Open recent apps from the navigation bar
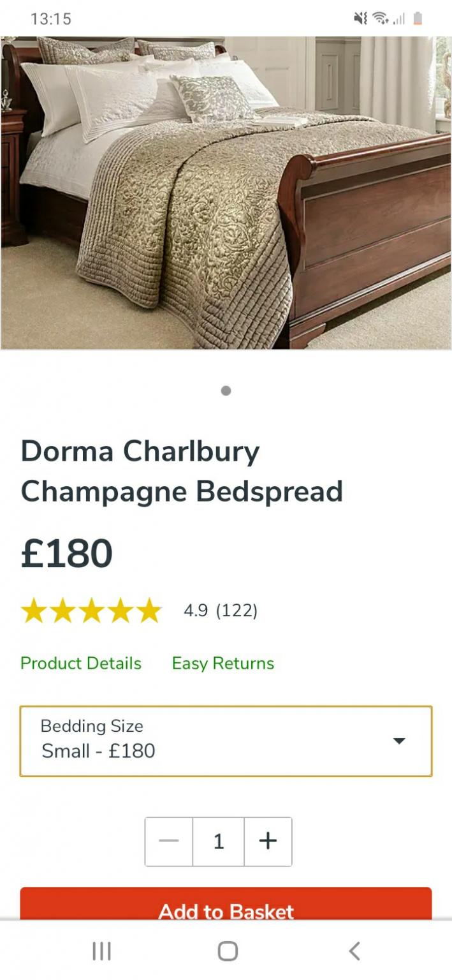 (x=102, y=951)
